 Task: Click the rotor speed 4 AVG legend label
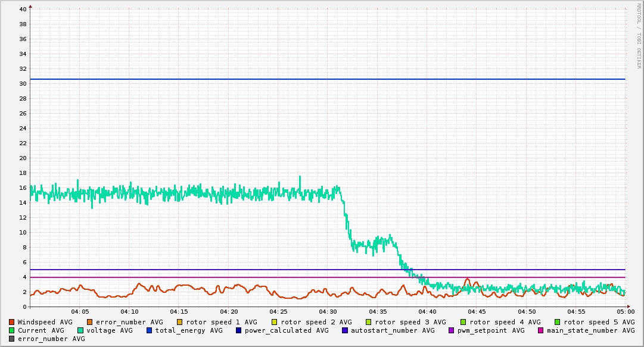(x=505, y=322)
